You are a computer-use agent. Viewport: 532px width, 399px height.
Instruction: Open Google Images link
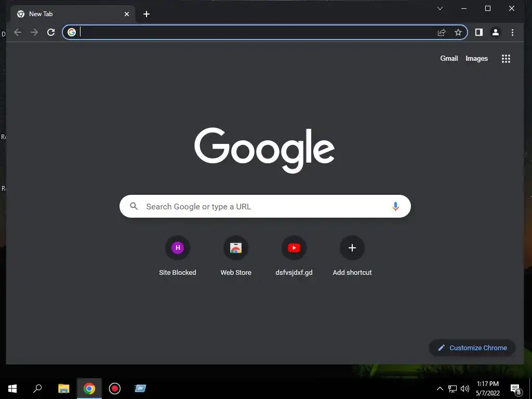(x=476, y=58)
